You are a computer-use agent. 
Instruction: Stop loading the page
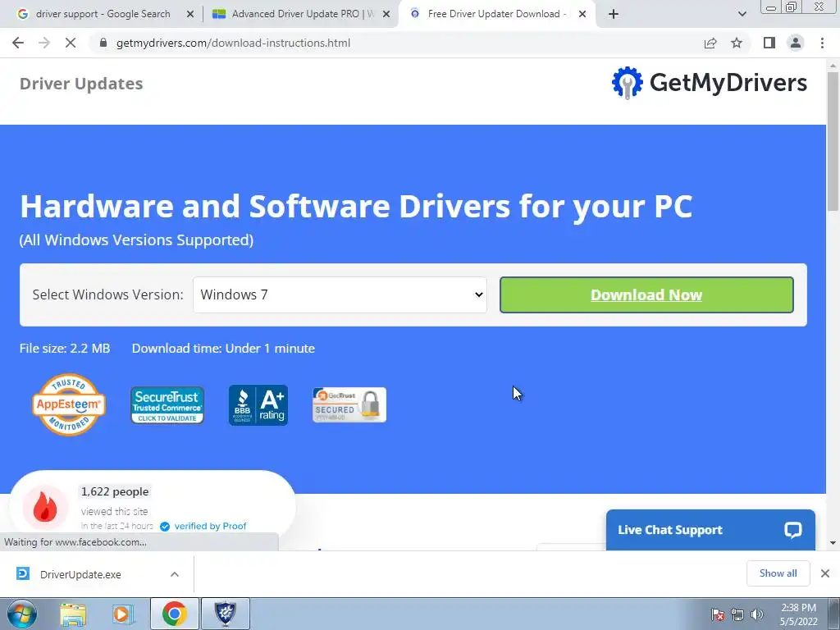(71, 43)
